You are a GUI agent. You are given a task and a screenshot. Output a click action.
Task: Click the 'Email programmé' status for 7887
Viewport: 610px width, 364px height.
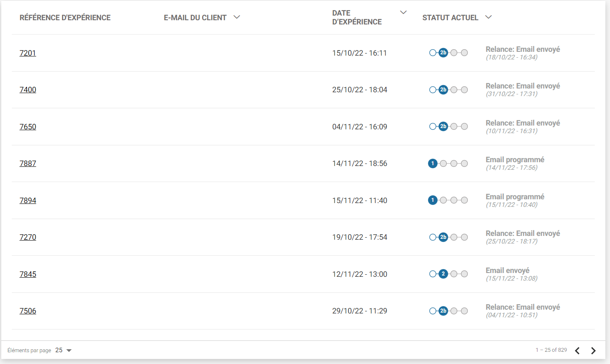click(x=515, y=160)
